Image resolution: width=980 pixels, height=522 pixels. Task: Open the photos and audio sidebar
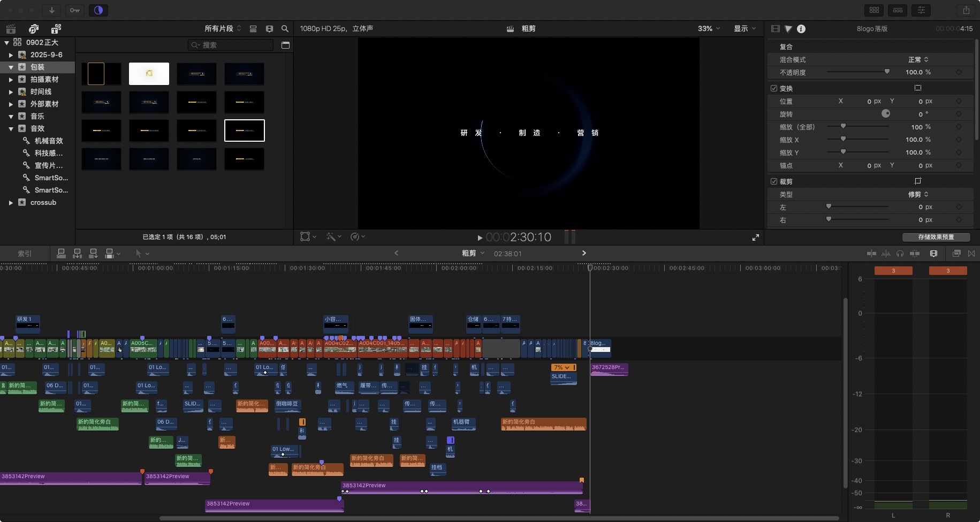pyautogui.click(x=34, y=29)
